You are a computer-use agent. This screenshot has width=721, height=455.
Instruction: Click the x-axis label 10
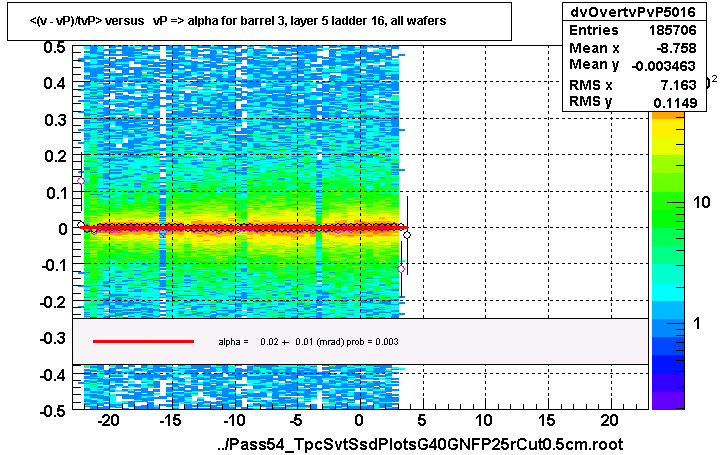pyautogui.click(x=484, y=420)
